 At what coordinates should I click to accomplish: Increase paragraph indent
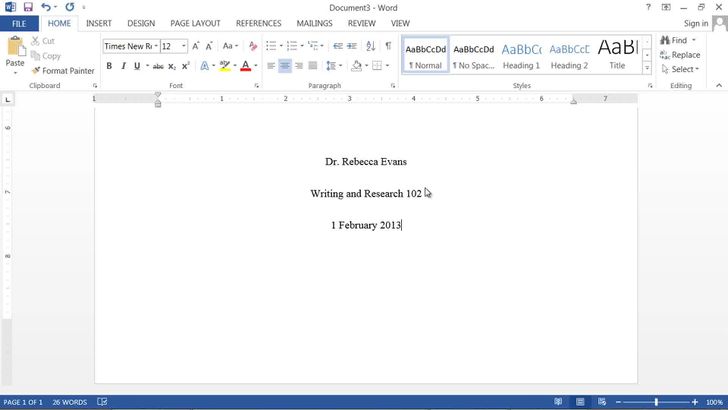coord(352,46)
